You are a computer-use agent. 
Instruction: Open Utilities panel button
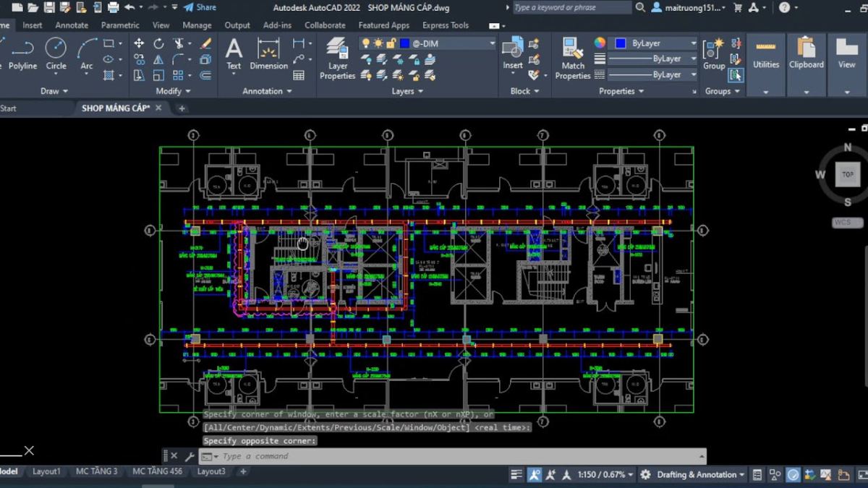(766, 64)
